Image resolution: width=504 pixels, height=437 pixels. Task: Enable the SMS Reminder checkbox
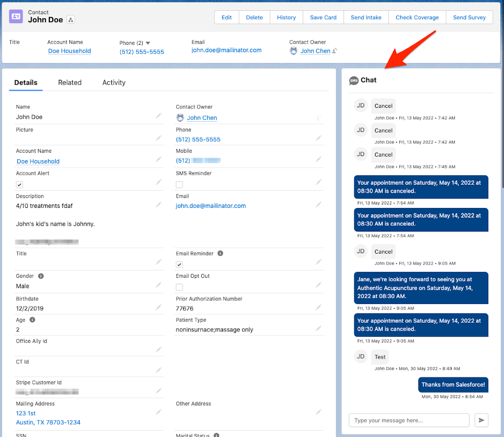point(179,184)
